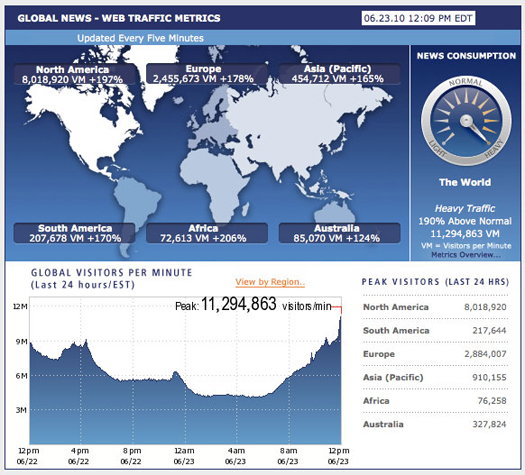Click the Heavy Traffic status text
The image size is (525, 475).
point(465,209)
